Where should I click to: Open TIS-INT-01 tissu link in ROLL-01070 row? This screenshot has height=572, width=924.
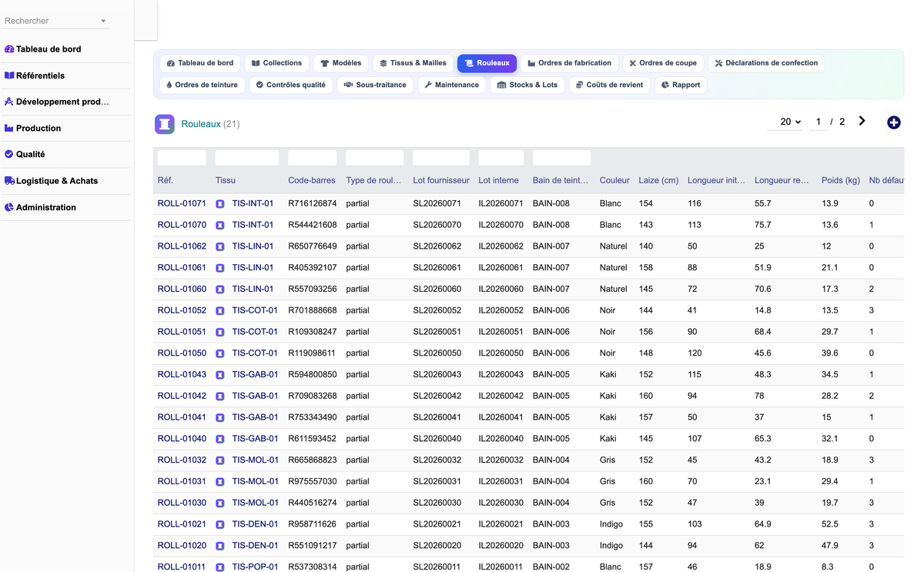pyautogui.click(x=253, y=226)
